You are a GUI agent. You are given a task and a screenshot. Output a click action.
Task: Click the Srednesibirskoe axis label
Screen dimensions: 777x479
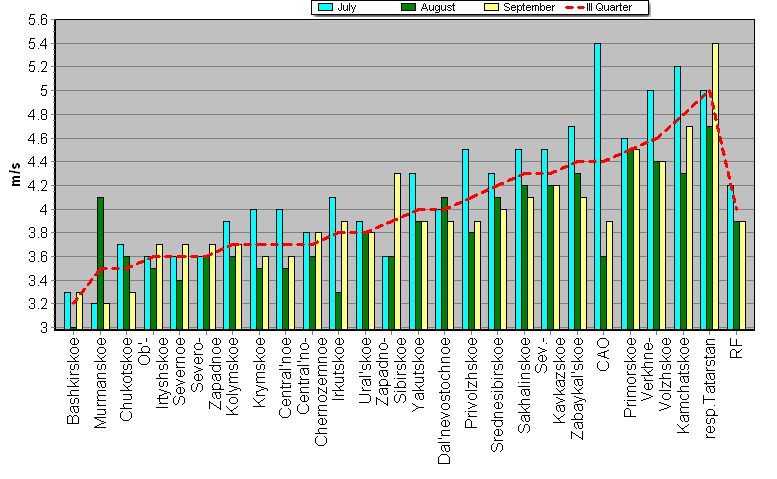[x=498, y=395]
